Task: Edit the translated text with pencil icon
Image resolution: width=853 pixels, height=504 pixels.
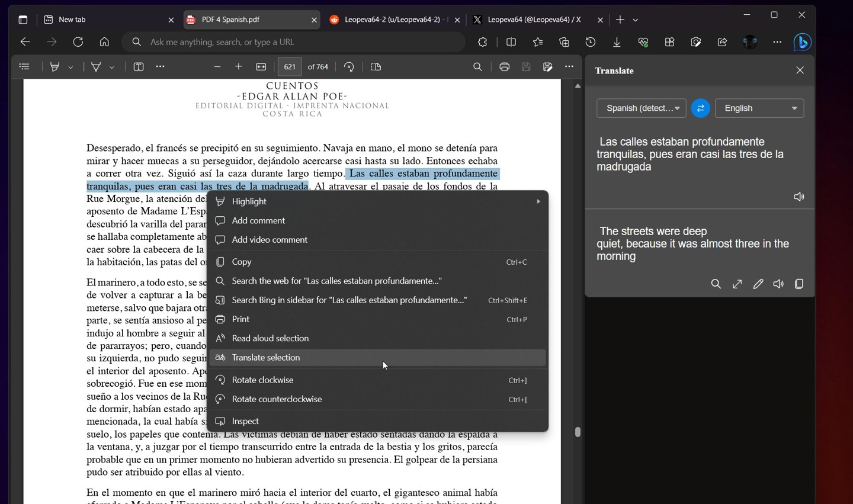Action: coord(758,284)
